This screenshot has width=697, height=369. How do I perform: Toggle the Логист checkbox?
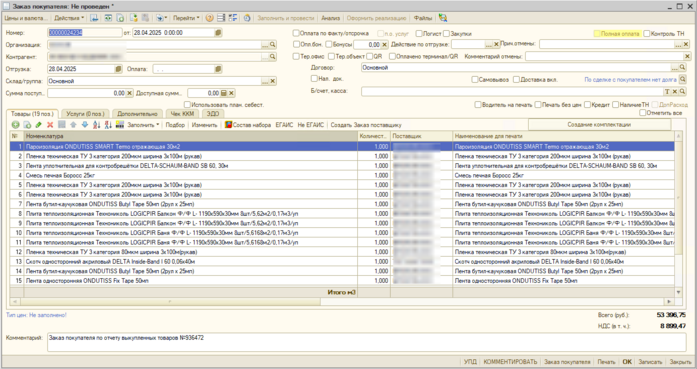(x=419, y=33)
